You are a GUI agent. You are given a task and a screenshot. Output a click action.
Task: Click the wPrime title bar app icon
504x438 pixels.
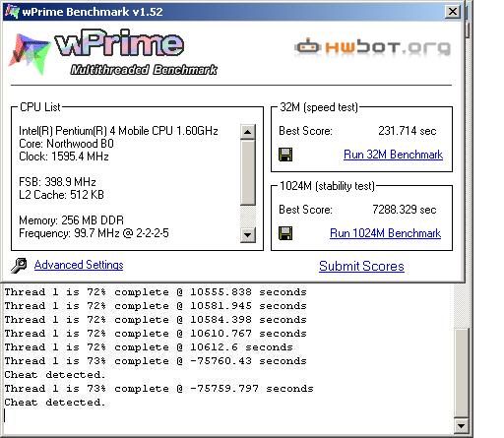click(12, 12)
